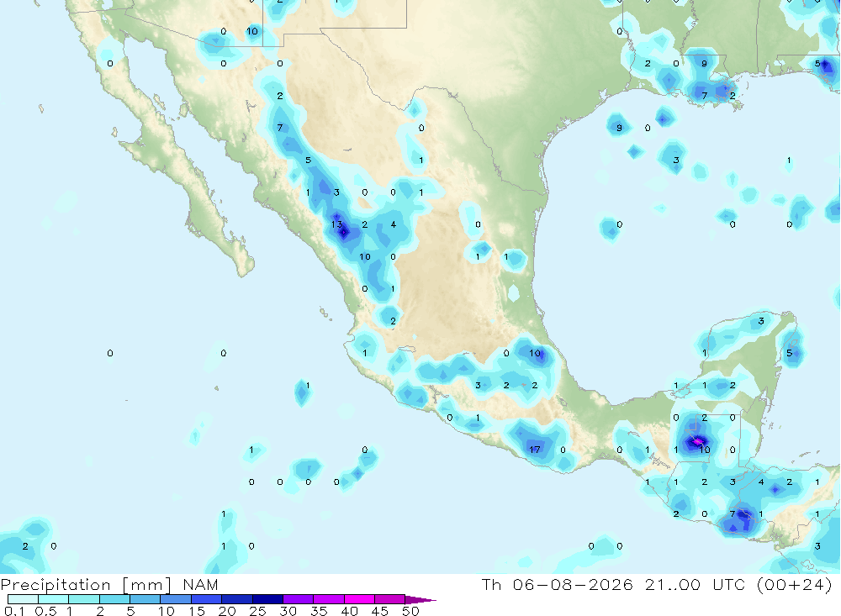Viewport: 841px width, 616px height.
Task: Click the '0.1' legend scale label
Action: [x=14, y=611]
